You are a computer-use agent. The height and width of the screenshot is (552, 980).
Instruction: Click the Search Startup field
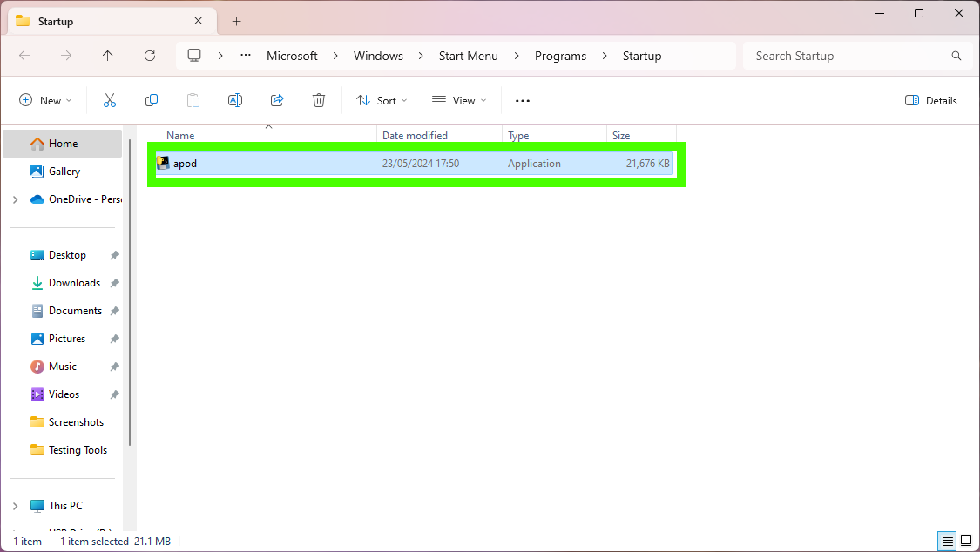click(857, 56)
